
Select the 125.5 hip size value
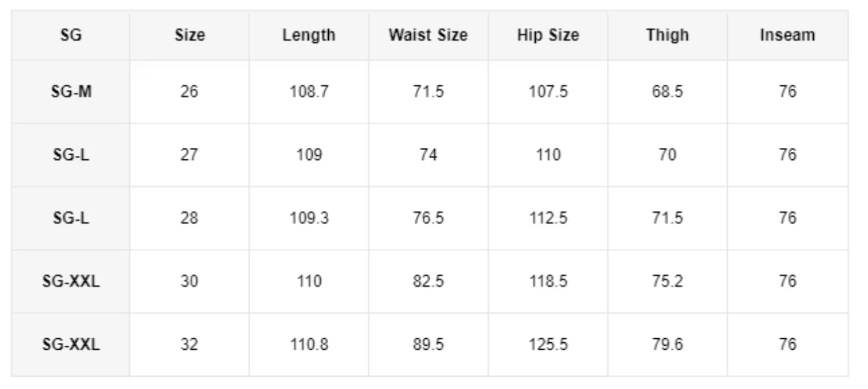(x=547, y=345)
